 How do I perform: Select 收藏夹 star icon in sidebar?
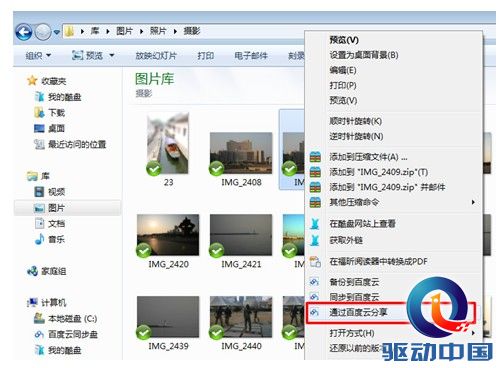[32, 81]
